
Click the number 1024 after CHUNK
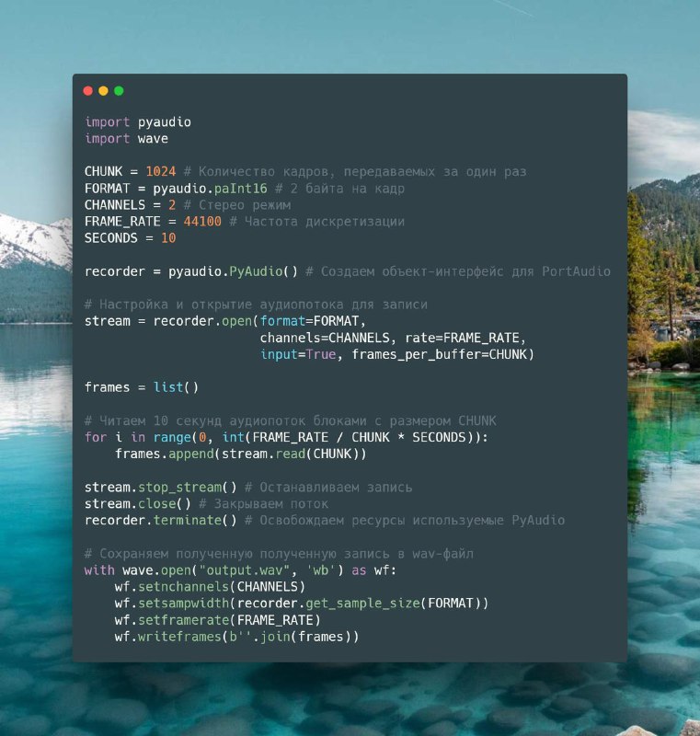point(161,172)
